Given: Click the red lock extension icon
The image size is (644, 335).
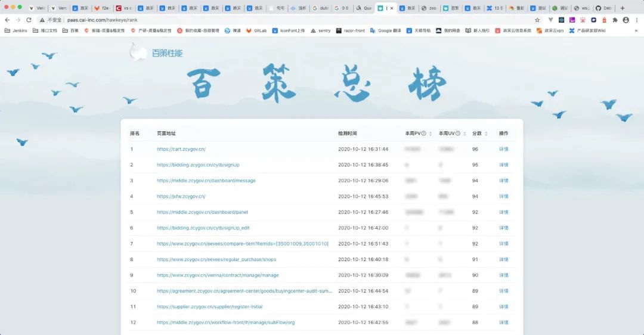Looking at the screenshot, I should tap(604, 20).
